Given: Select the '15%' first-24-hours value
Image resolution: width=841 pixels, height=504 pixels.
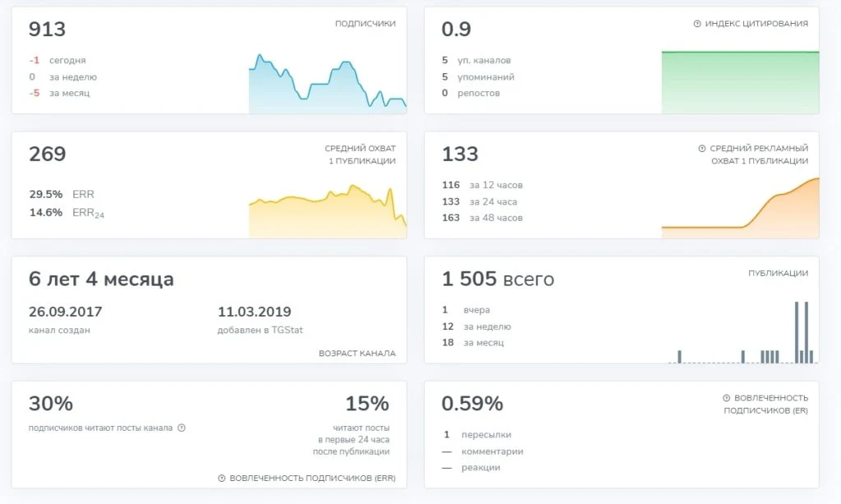Looking at the screenshot, I should tap(367, 404).
